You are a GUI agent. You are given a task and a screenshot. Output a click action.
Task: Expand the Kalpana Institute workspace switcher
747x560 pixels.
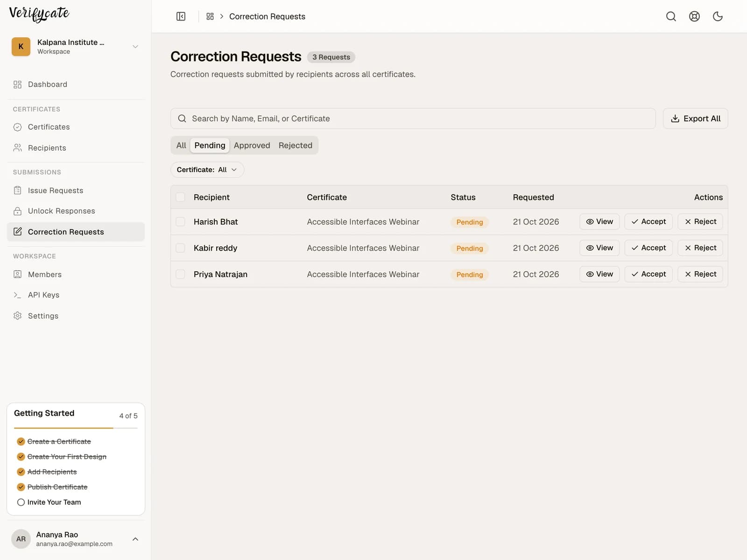[135, 47]
